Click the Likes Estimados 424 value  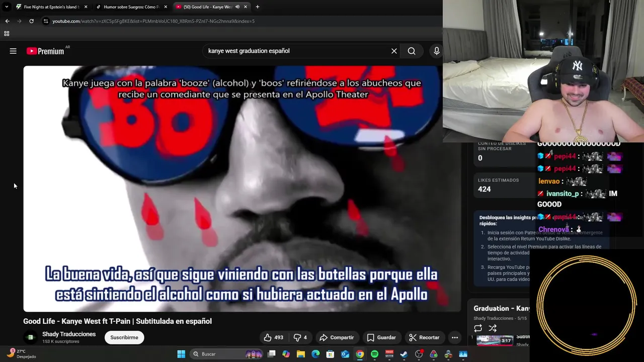click(x=485, y=189)
